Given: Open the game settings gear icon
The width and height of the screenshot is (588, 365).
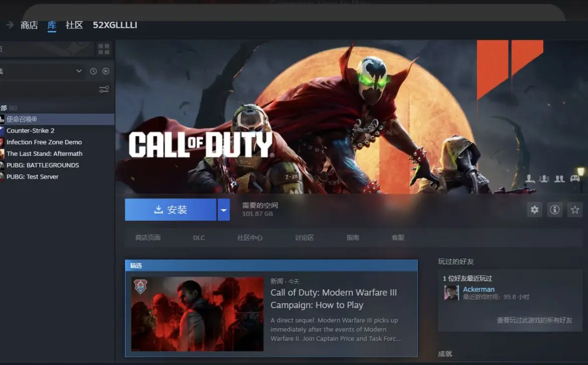Looking at the screenshot, I should tap(534, 209).
